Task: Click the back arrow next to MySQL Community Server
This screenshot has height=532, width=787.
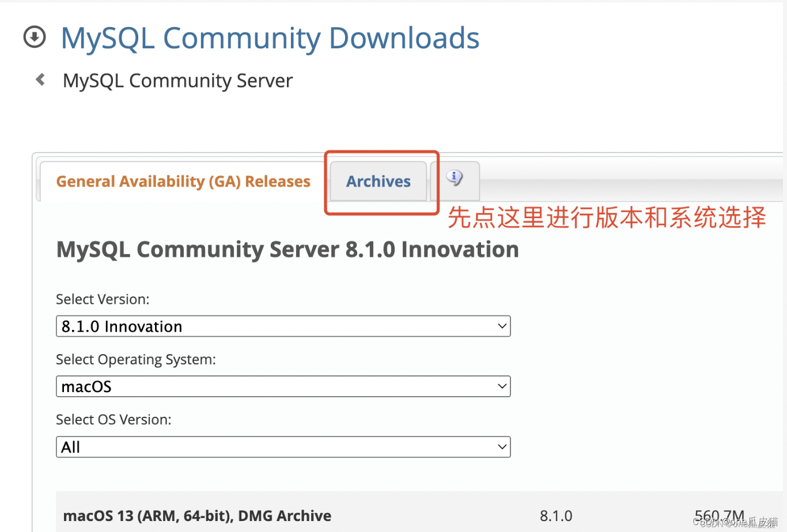Action: click(x=40, y=79)
